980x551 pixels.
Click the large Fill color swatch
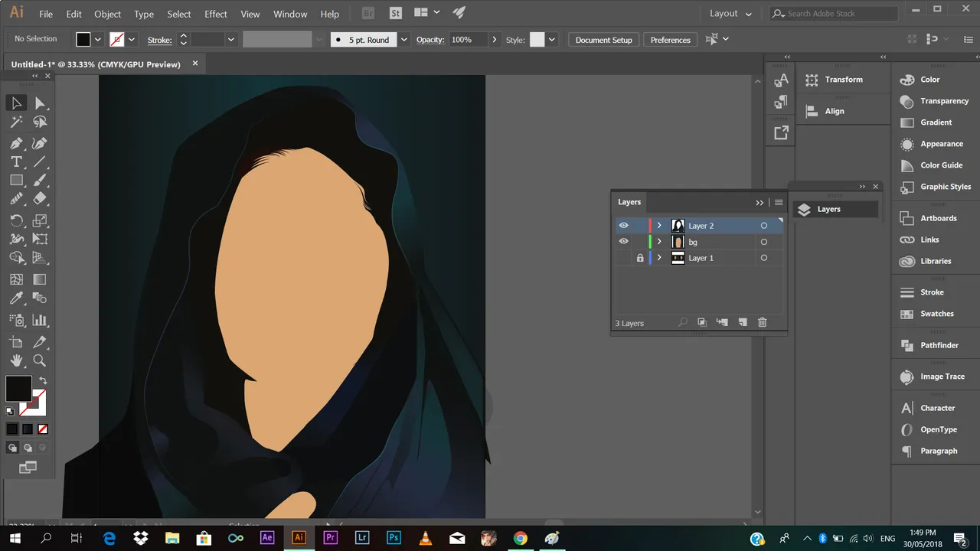(x=18, y=389)
